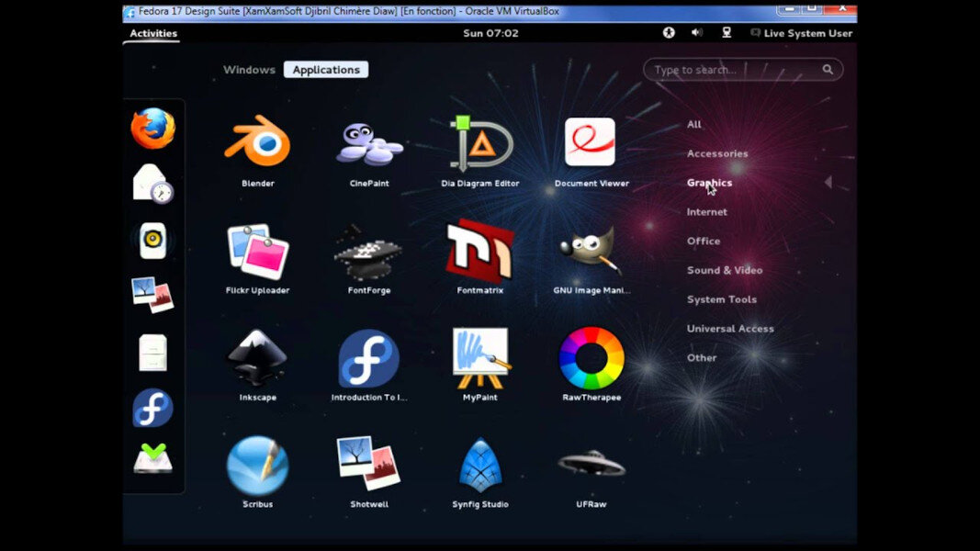Select the Graphics category

(709, 183)
